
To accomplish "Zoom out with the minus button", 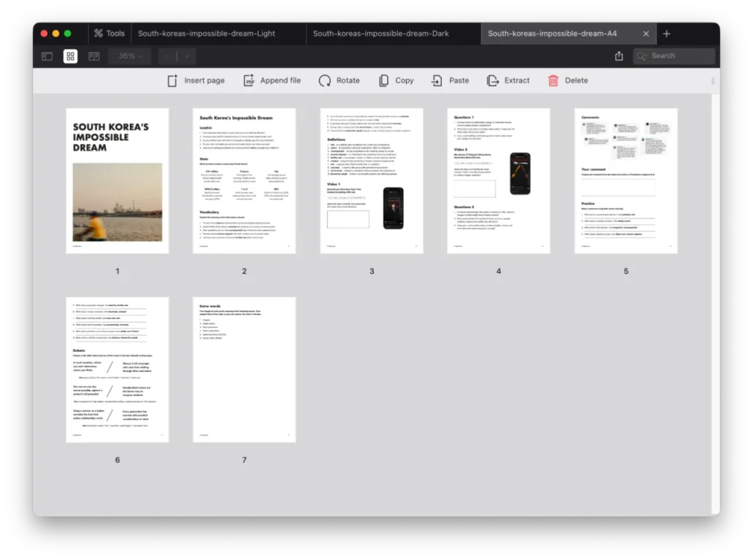I will coord(167,56).
